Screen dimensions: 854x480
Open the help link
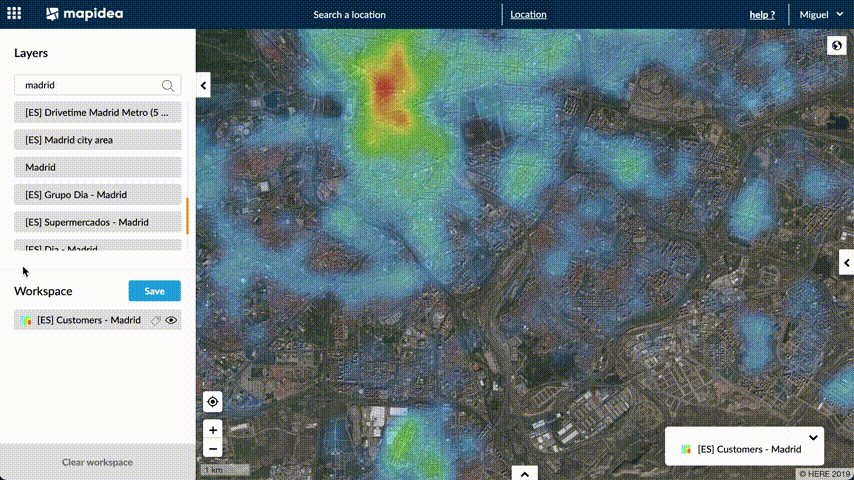point(762,15)
